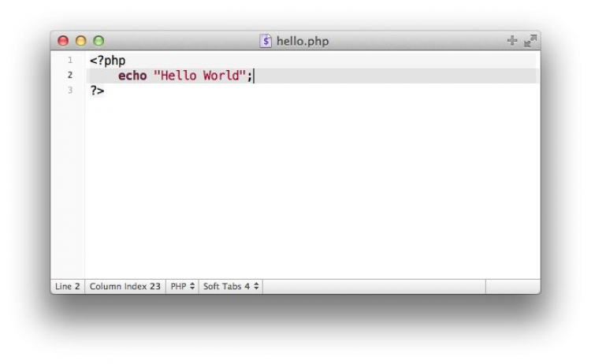This screenshot has height=364, width=591.
Task: Click line number 3 in the gutter
Action: (70, 91)
